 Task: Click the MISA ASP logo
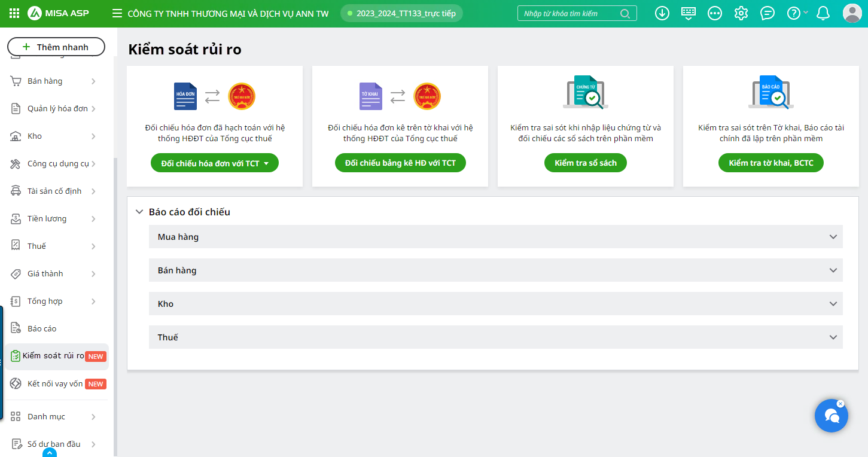click(x=59, y=13)
